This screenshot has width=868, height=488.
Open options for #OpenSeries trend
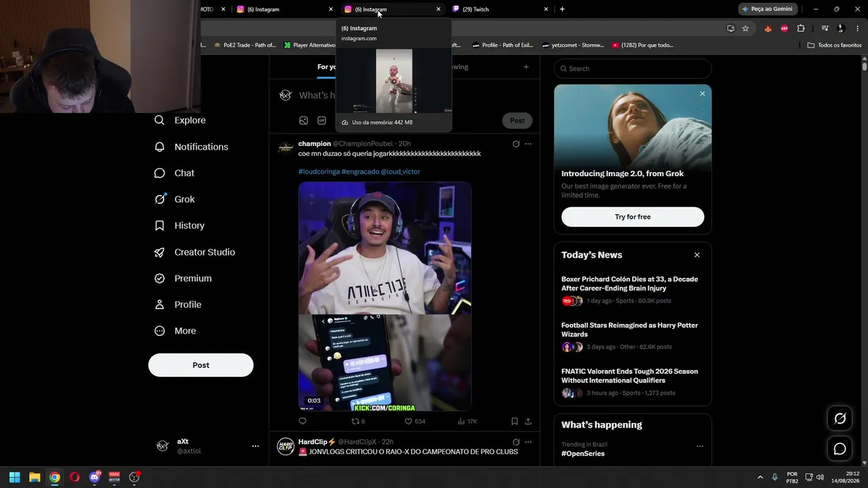(x=700, y=446)
